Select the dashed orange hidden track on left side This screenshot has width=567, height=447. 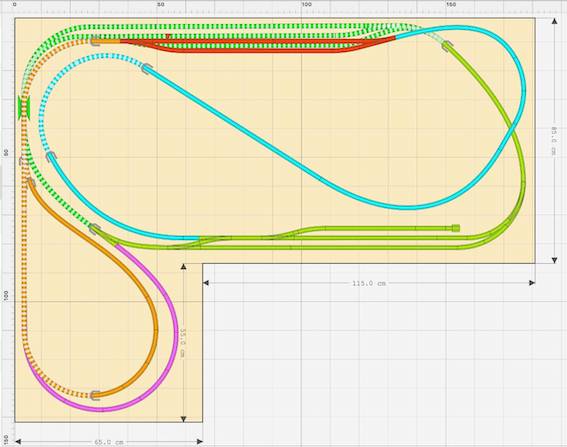(x=24, y=253)
